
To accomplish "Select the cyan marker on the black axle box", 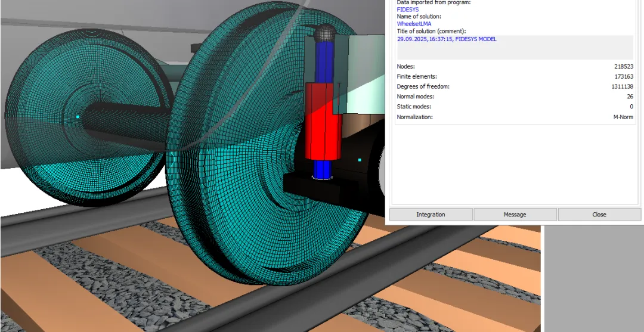I will 360,160.
